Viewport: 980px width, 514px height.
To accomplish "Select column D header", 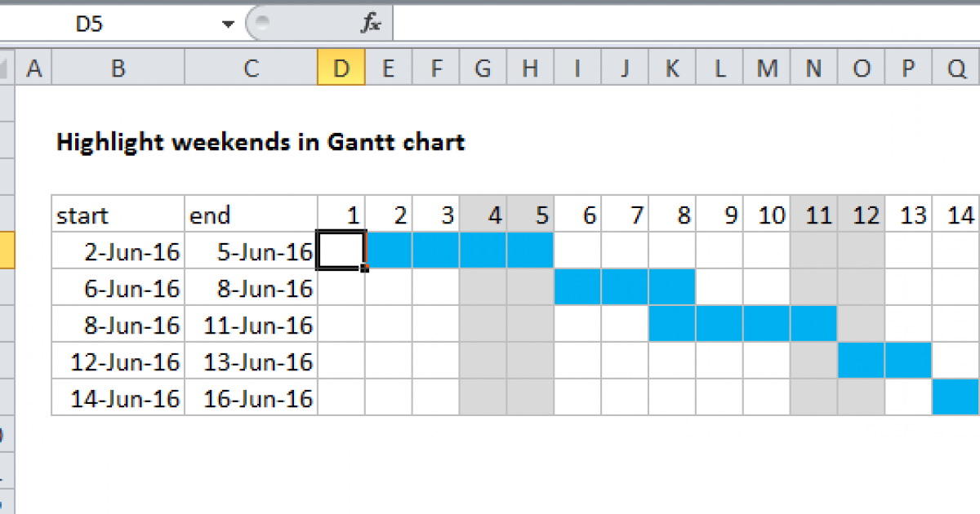I will pyautogui.click(x=341, y=69).
